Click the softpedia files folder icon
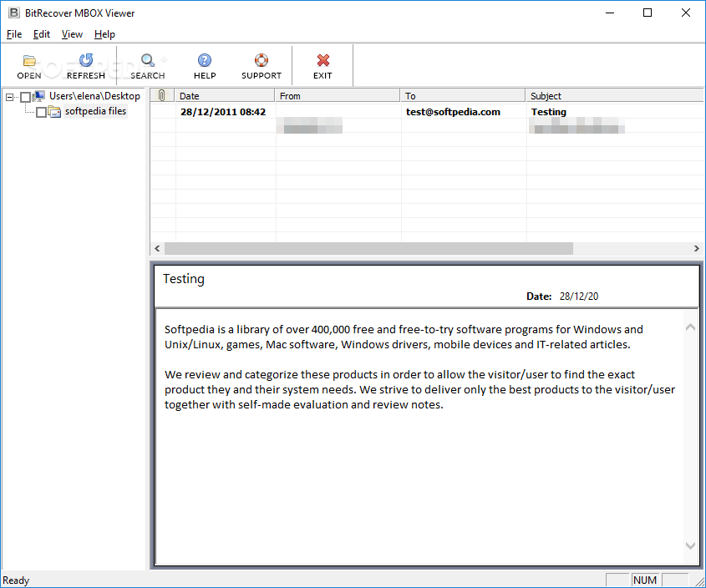The height and width of the screenshot is (588, 706). 54,111
